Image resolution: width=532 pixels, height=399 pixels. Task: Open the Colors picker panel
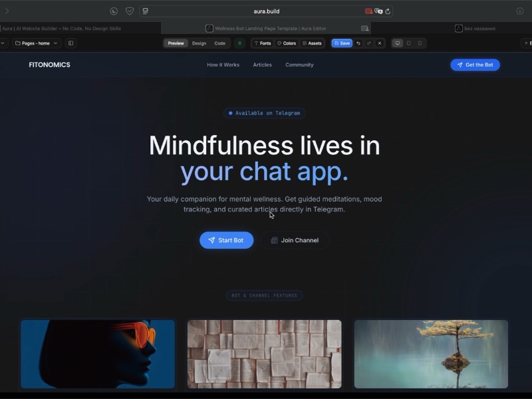coord(287,43)
